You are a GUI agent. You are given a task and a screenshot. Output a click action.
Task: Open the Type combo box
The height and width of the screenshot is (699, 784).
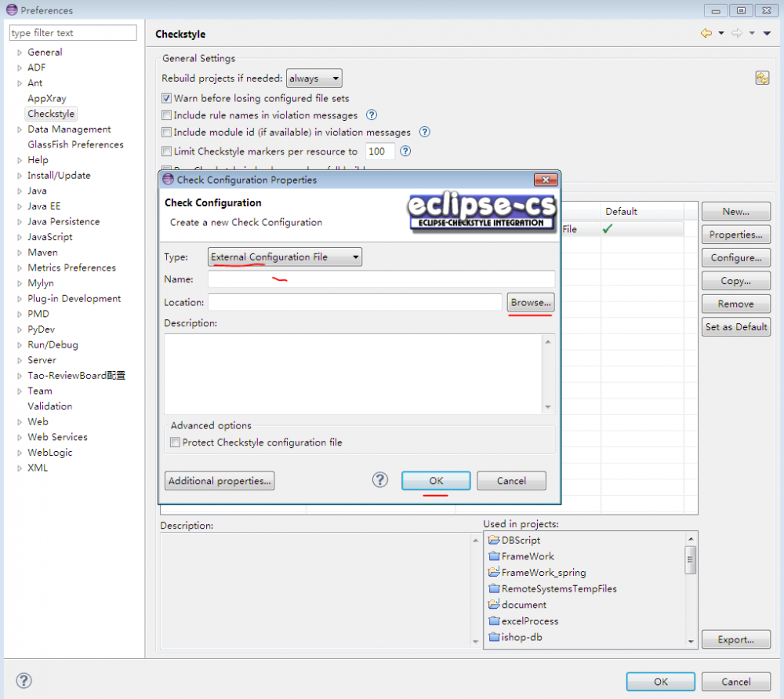[285, 257]
